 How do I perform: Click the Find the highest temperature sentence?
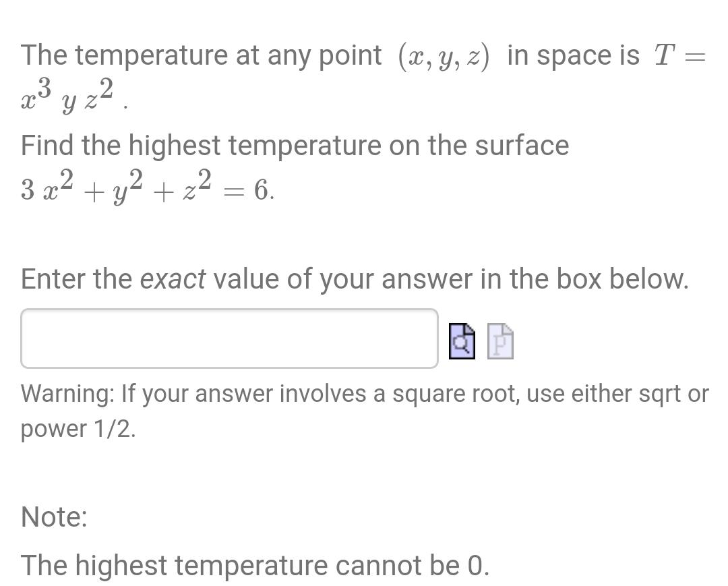[x=295, y=144]
